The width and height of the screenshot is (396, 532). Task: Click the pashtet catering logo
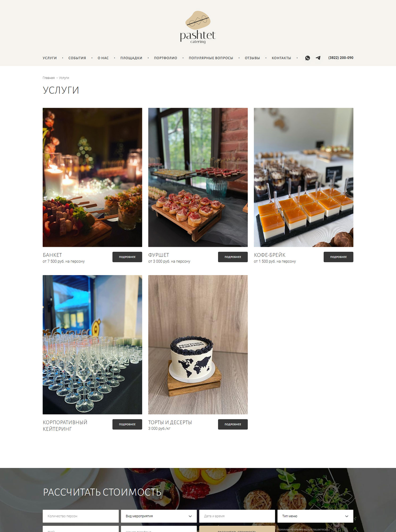tap(198, 27)
